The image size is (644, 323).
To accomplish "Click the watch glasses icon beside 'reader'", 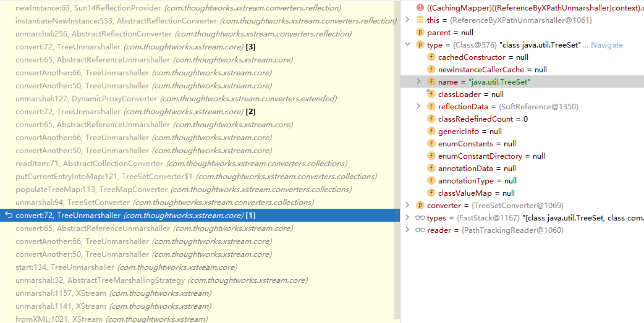I will pos(420,230).
